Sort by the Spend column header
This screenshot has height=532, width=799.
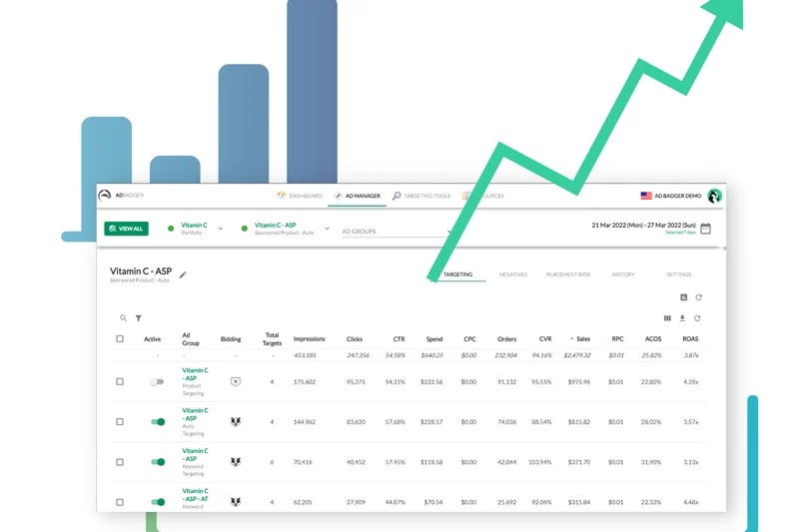(x=434, y=338)
